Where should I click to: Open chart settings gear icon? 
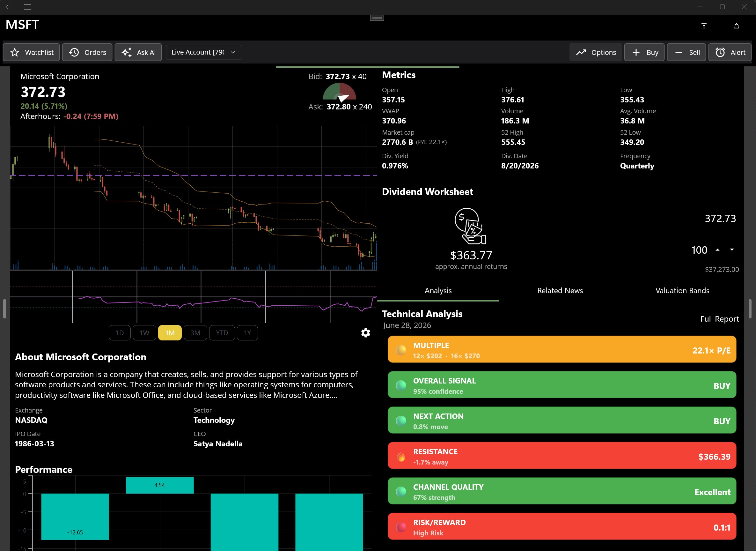[x=366, y=332]
